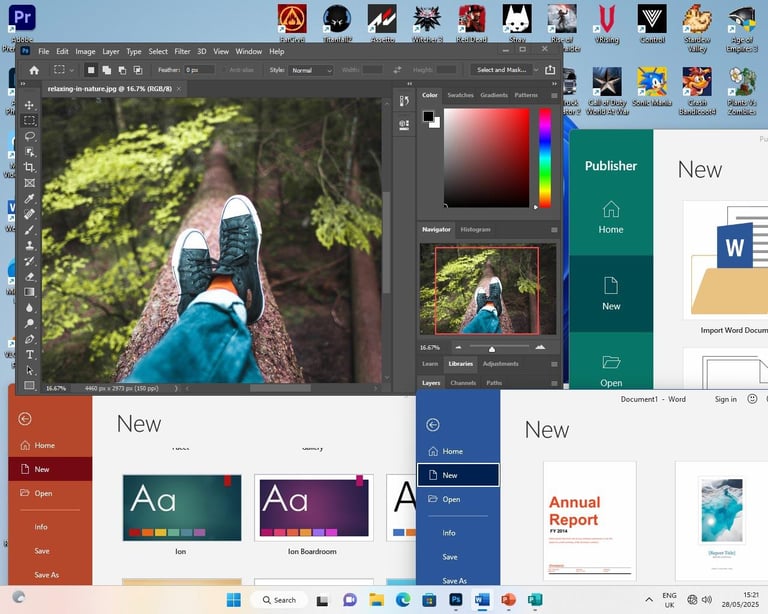Select the Rectangle shape tool
The width and height of the screenshot is (768, 614).
tap(29, 385)
